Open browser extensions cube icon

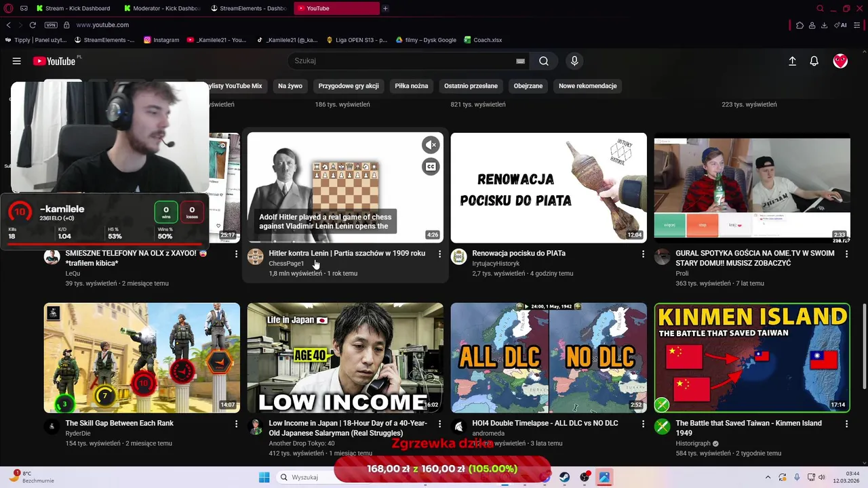click(x=800, y=25)
